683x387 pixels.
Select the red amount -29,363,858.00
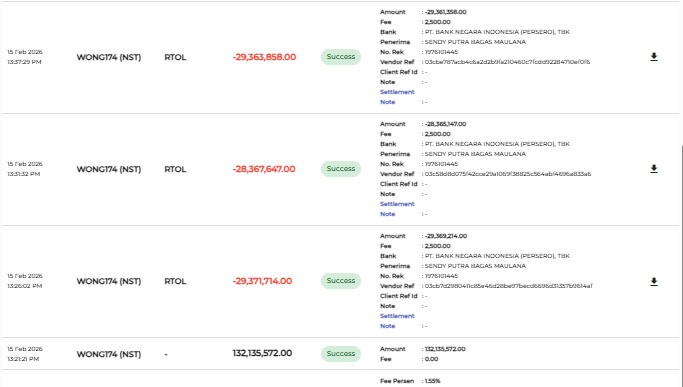click(x=264, y=57)
